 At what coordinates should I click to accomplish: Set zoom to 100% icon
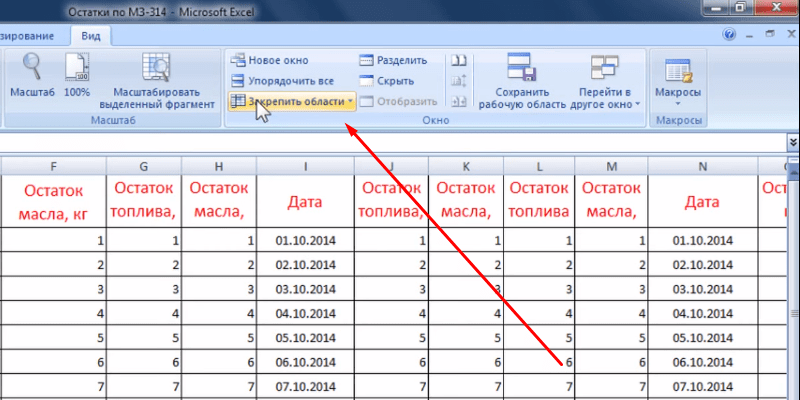(77, 66)
